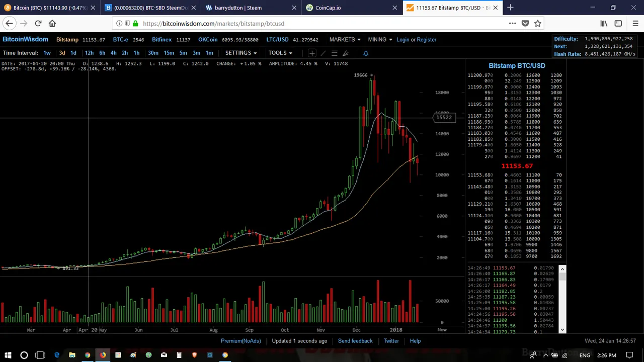This screenshot has height=362, width=644.
Task: Open the Brave browser on taskbar
Action: [x=194, y=355]
